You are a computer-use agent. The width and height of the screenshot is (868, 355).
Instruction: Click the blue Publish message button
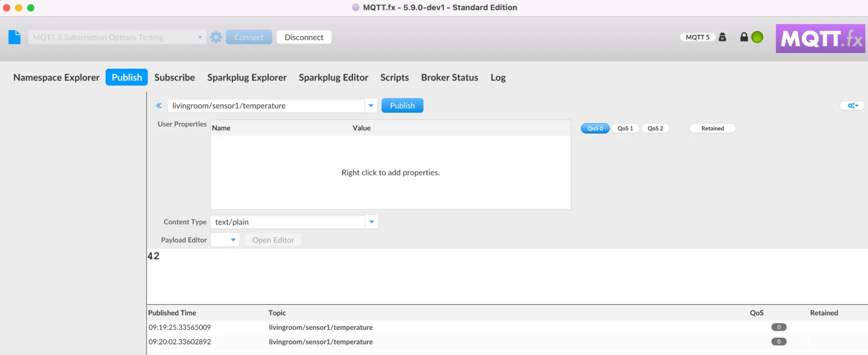pyautogui.click(x=402, y=106)
